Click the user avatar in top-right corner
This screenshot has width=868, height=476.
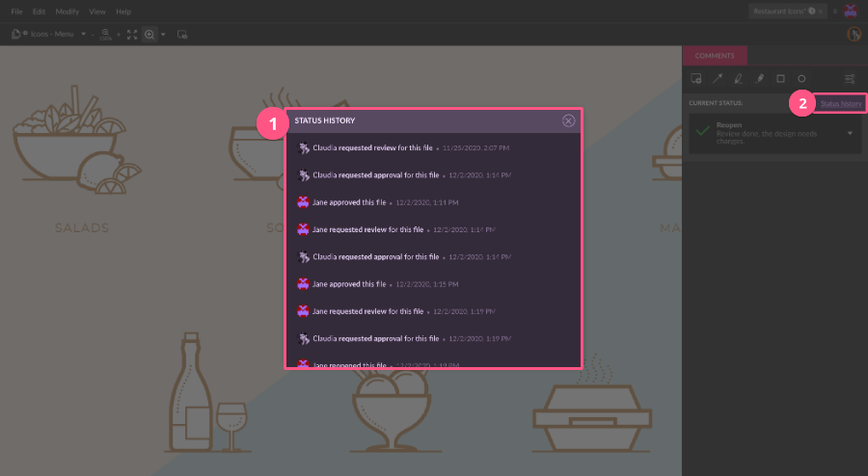pyautogui.click(x=850, y=11)
